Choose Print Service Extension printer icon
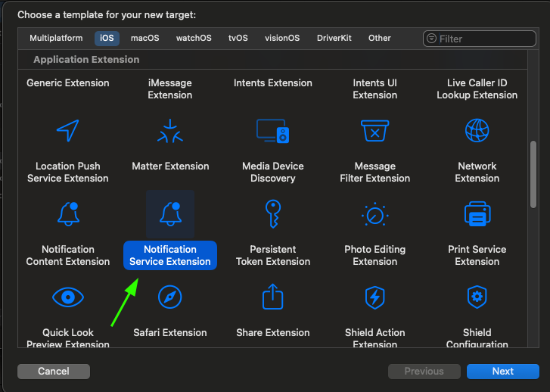 (x=477, y=213)
